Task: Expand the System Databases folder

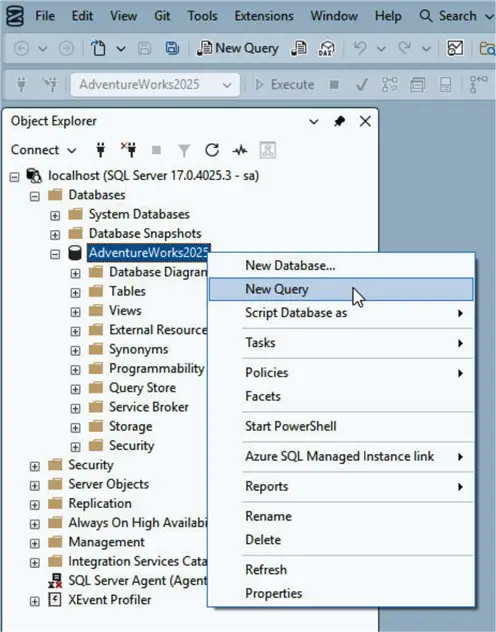Action: [x=55, y=215]
